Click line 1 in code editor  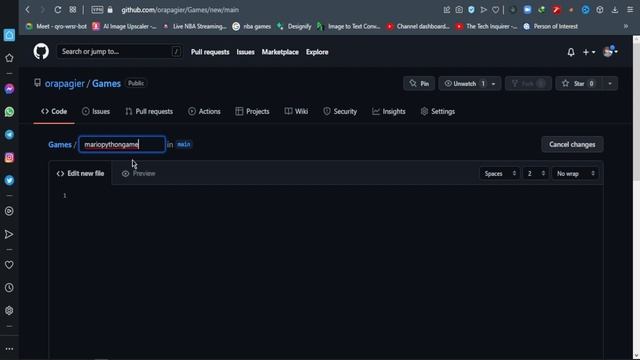(x=335, y=196)
